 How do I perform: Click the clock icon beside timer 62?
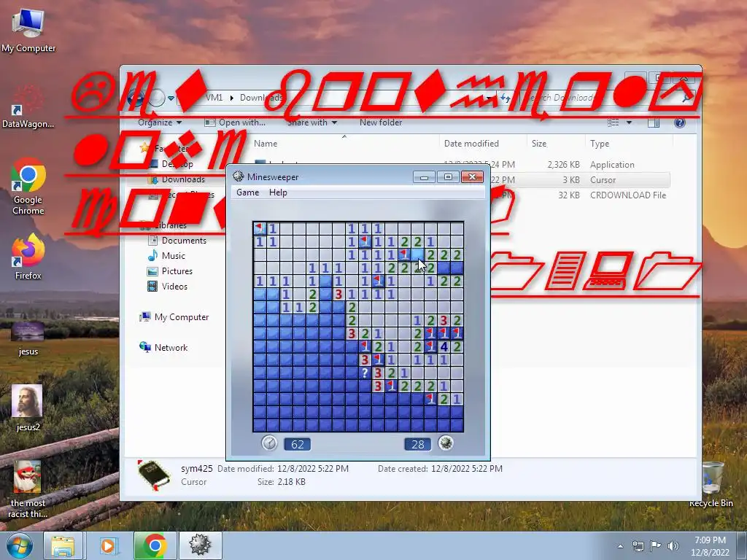tap(269, 443)
